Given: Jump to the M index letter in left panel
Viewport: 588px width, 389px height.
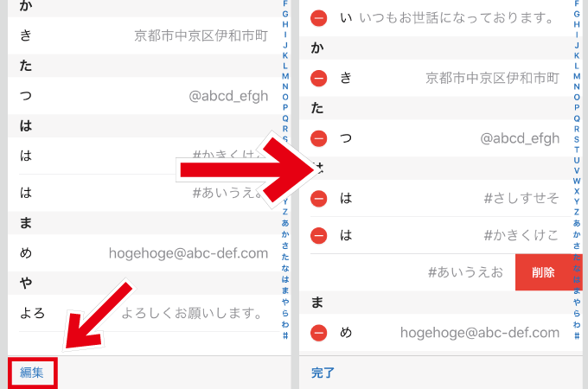Looking at the screenshot, I should click(285, 76).
